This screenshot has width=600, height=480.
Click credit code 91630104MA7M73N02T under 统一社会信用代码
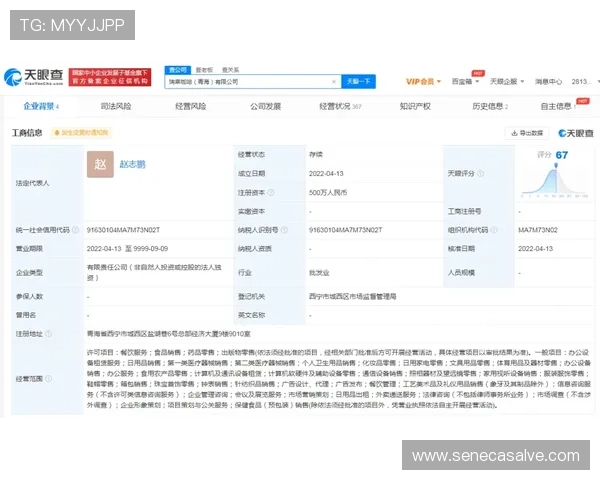pos(123,230)
